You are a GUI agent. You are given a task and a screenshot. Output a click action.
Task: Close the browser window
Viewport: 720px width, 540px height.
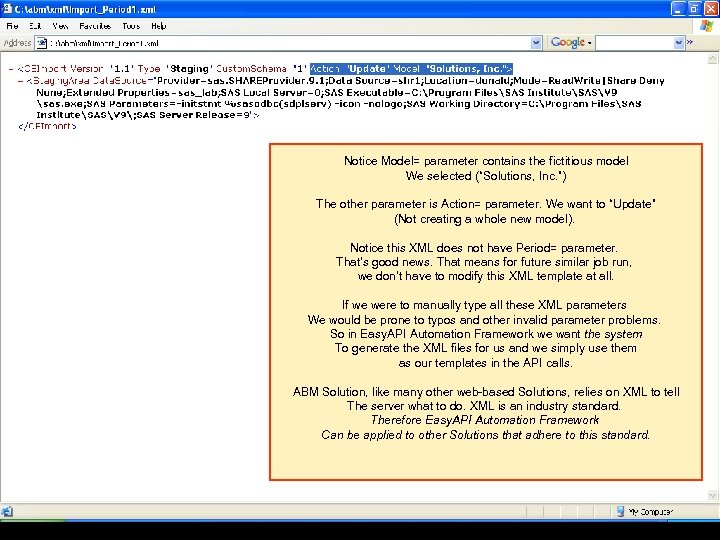click(x=711, y=8)
